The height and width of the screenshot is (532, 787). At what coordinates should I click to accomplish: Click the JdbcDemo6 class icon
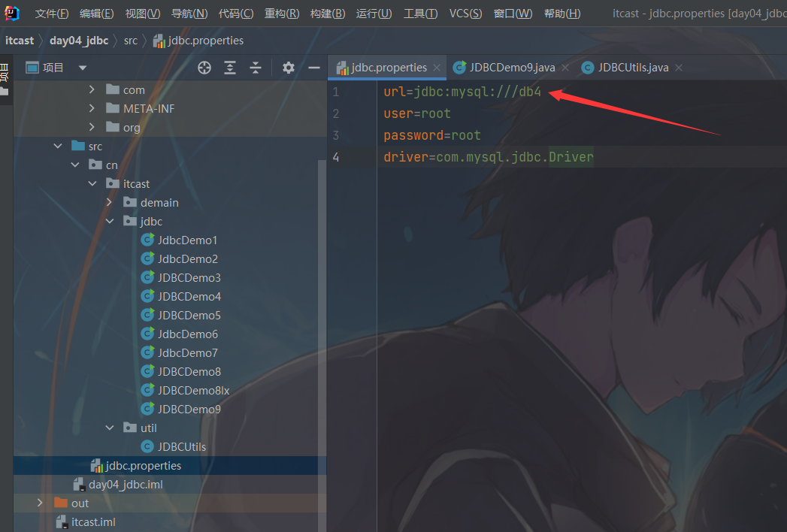[147, 334]
